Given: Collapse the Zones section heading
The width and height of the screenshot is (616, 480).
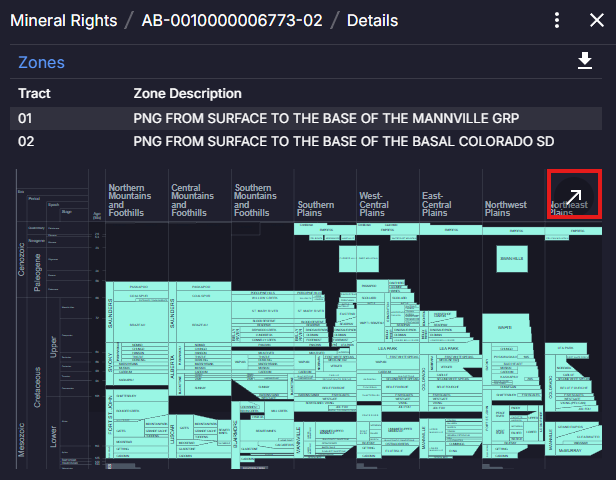Looking at the screenshot, I should pyautogui.click(x=41, y=62).
